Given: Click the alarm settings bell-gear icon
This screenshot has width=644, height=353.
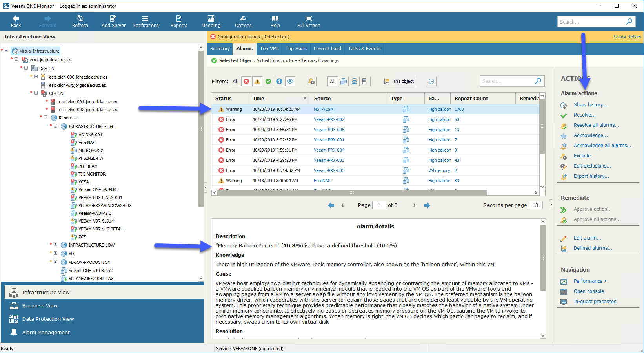Looking at the screenshot, I should pos(311,81).
